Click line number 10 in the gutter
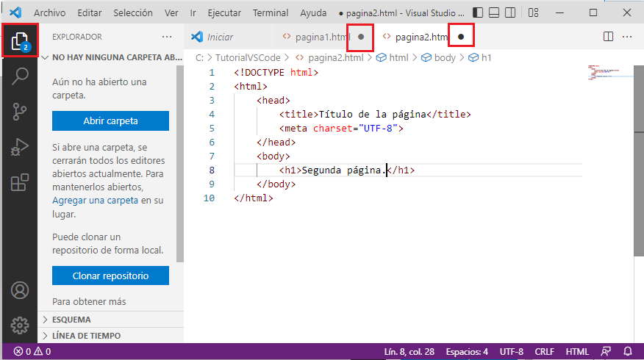 pos(209,198)
